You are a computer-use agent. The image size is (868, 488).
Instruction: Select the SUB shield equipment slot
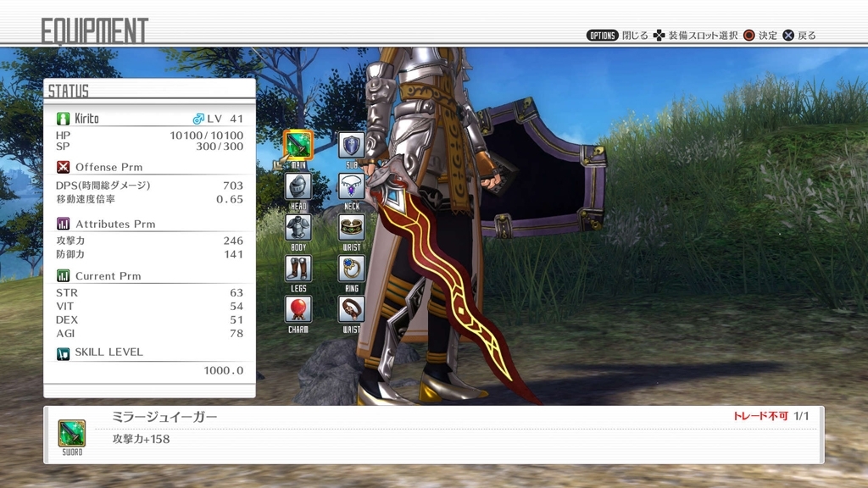pyautogui.click(x=352, y=145)
